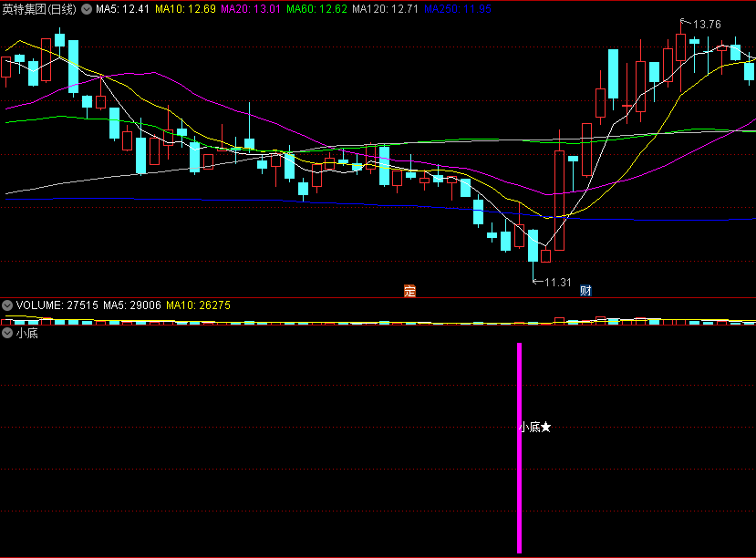Click the MA5: 12.41 moving average label
This screenshot has width=756, height=558.
tap(122, 9)
